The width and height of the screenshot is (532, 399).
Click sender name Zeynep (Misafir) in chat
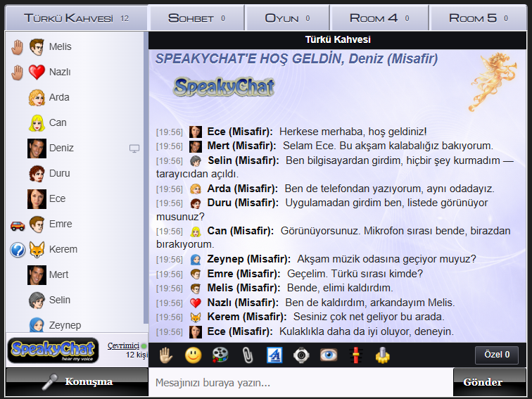tap(248, 259)
